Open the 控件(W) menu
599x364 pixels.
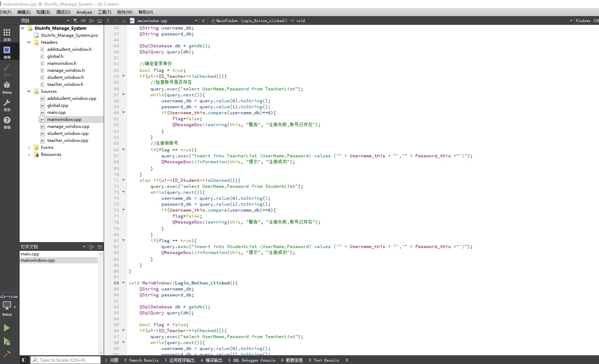tap(125, 12)
